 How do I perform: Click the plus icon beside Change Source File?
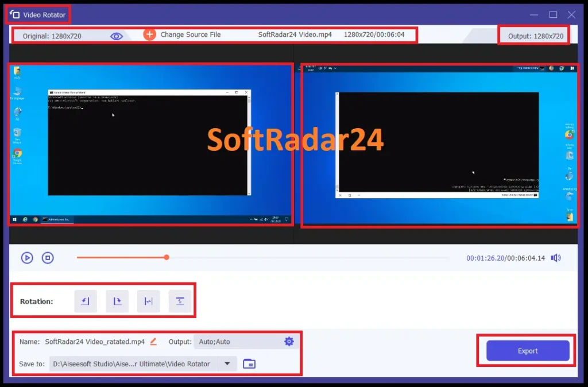tap(149, 34)
